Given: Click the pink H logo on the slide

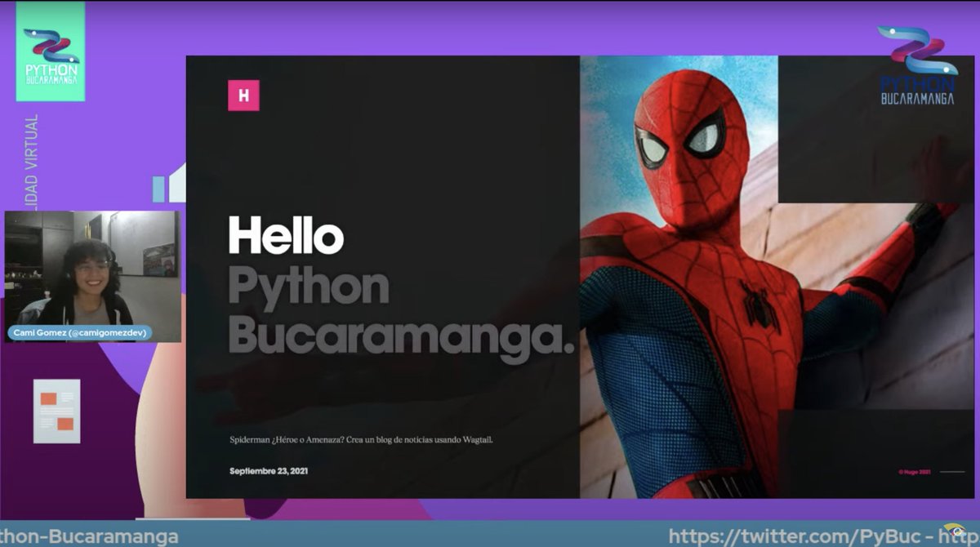Looking at the screenshot, I should [243, 96].
